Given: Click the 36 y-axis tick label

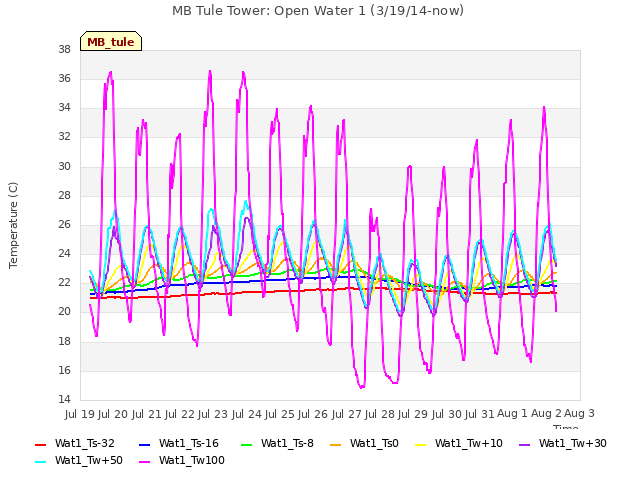Looking at the screenshot, I should (x=64, y=78).
